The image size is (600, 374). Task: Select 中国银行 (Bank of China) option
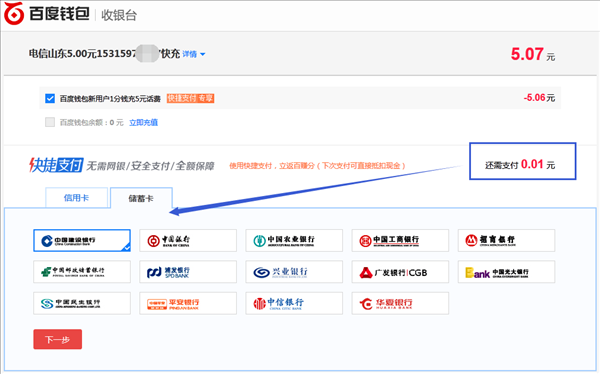tap(188, 240)
